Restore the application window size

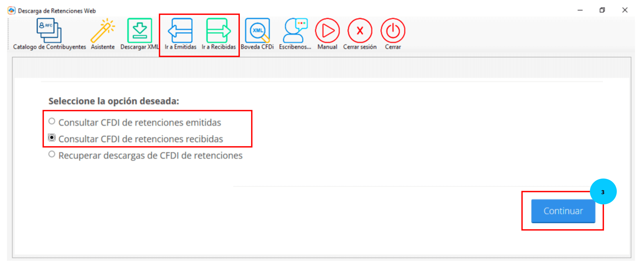(x=602, y=10)
